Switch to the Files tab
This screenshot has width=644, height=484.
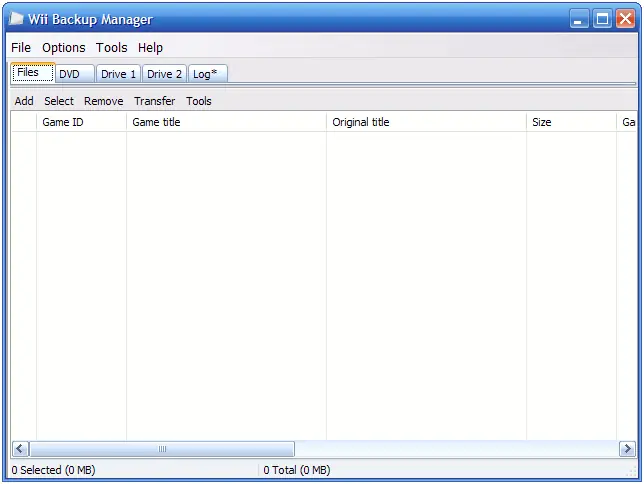coord(32,73)
